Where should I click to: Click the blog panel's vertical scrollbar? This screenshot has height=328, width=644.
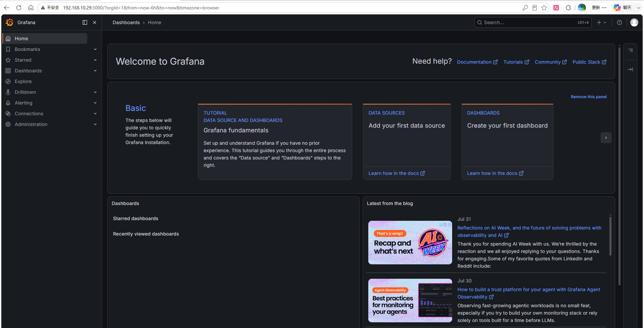tap(610, 236)
